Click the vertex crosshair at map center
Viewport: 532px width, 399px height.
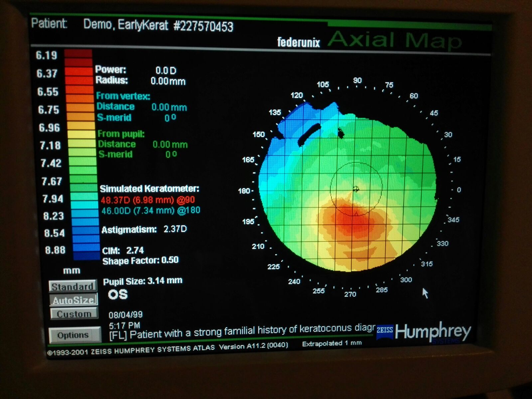(356, 189)
